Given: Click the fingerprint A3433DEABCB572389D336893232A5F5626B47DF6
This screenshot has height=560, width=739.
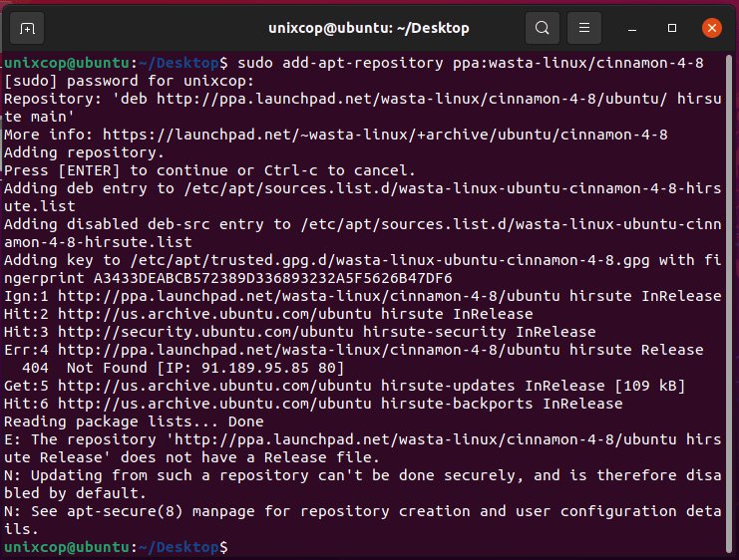Looking at the screenshot, I should 272,278.
